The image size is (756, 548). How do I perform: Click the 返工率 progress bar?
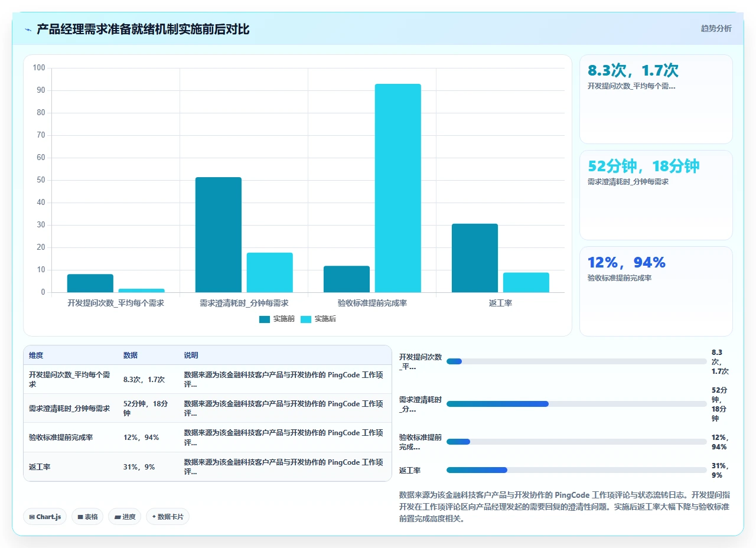click(x=576, y=470)
